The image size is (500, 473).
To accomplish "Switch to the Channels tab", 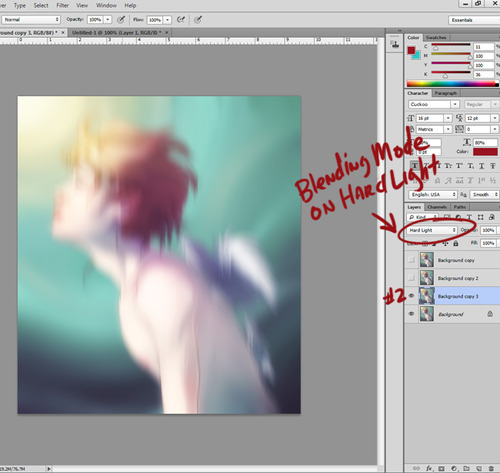I will 437,207.
